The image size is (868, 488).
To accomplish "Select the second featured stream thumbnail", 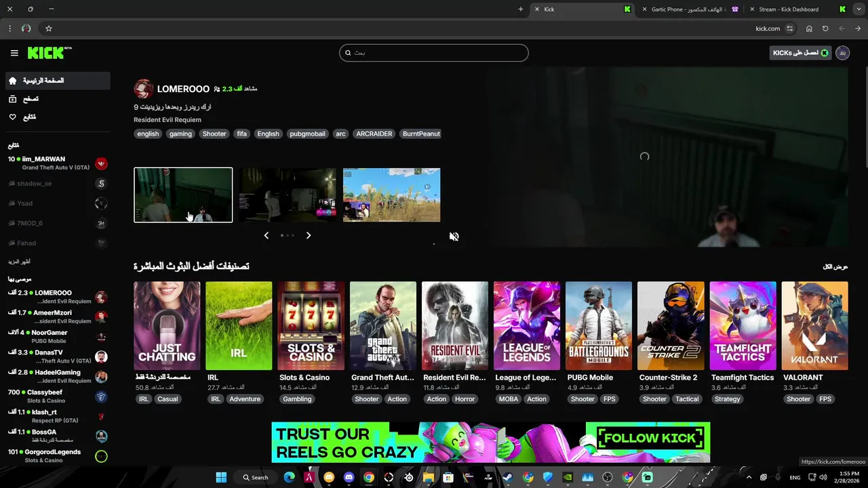I will pyautogui.click(x=288, y=195).
